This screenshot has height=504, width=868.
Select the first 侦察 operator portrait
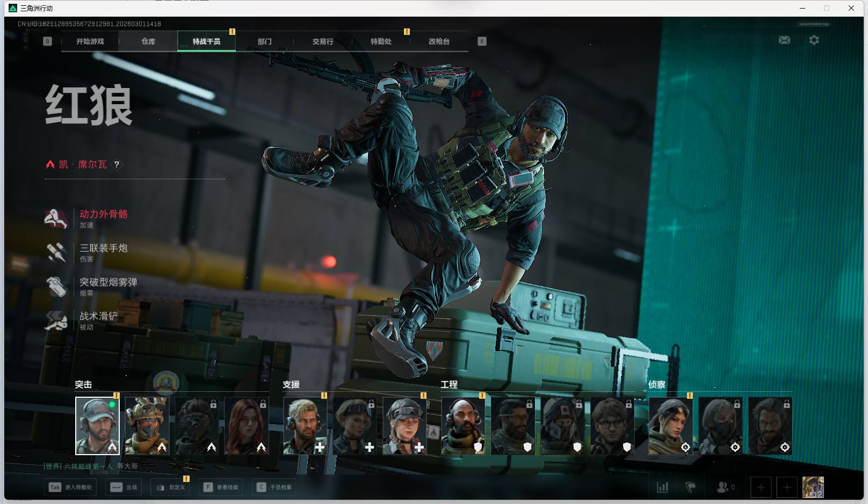coord(670,426)
